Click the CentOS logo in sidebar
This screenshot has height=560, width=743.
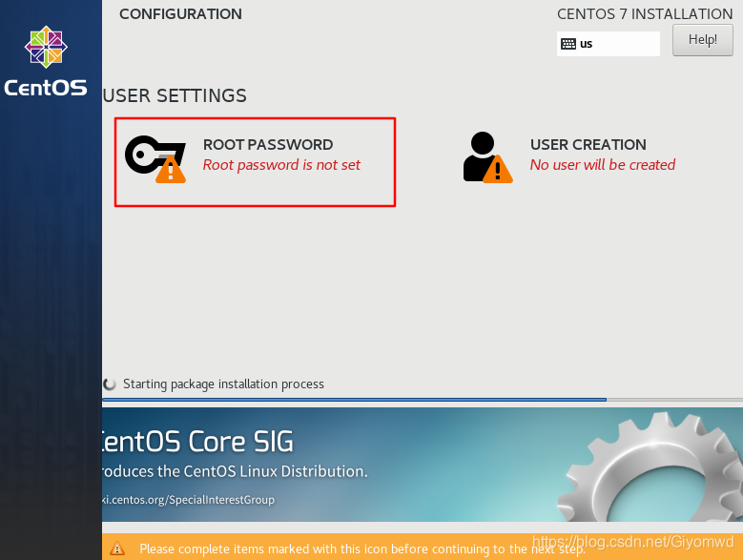pyautogui.click(x=46, y=61)
